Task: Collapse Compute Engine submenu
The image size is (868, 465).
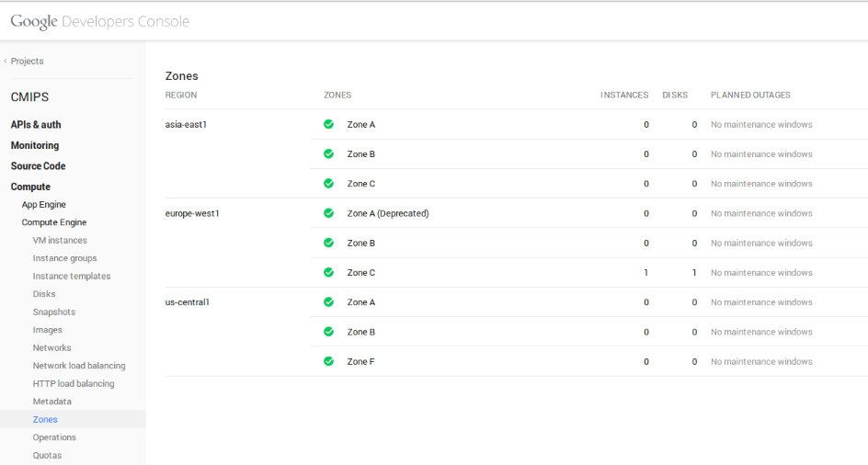Action: pyautogui.click(x=54, y=222)
